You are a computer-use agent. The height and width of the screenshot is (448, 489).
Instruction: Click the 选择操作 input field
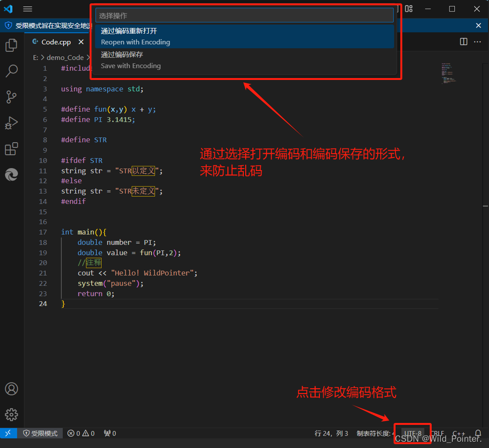(x=246, y=15)
